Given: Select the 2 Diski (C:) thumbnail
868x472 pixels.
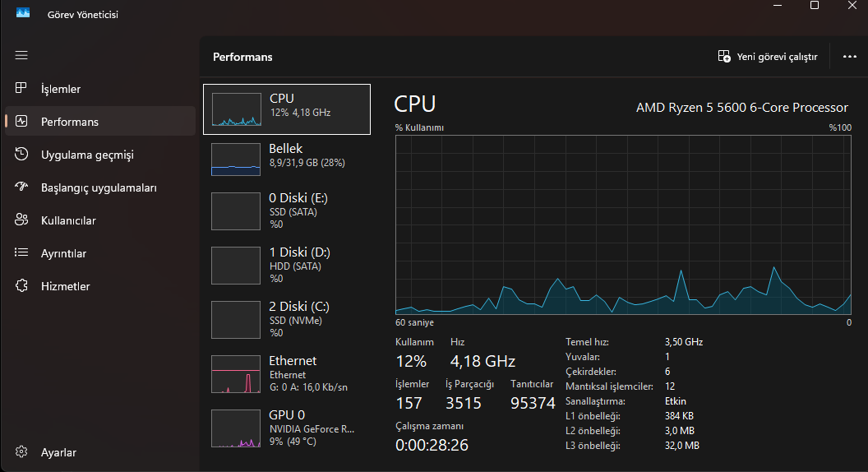Looking at the screenshot, I should (236, 320).
